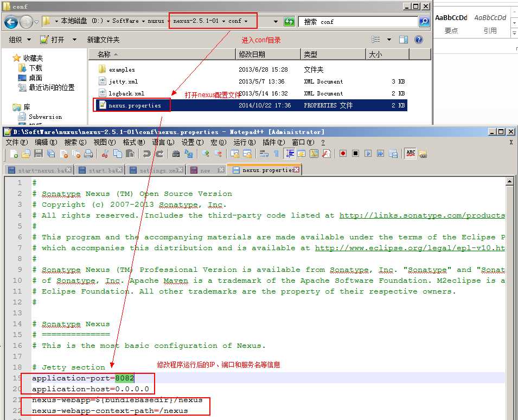Open the 视图(V) menu
The width and height of the screenshot is (518, 420).
pos(104,142)
